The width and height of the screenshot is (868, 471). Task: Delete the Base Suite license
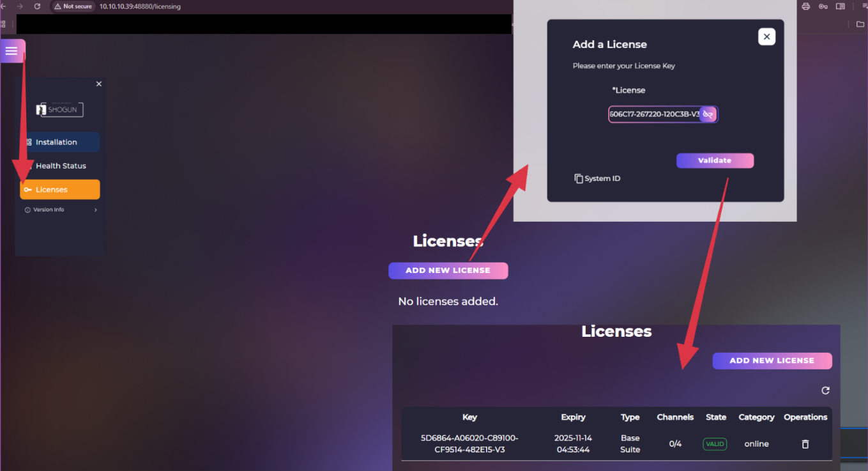tap(805, 444)
